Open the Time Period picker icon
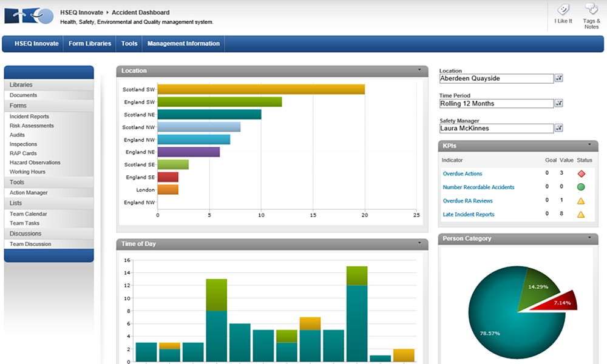This screenshot has height=364, width=607. pos(559,103)
